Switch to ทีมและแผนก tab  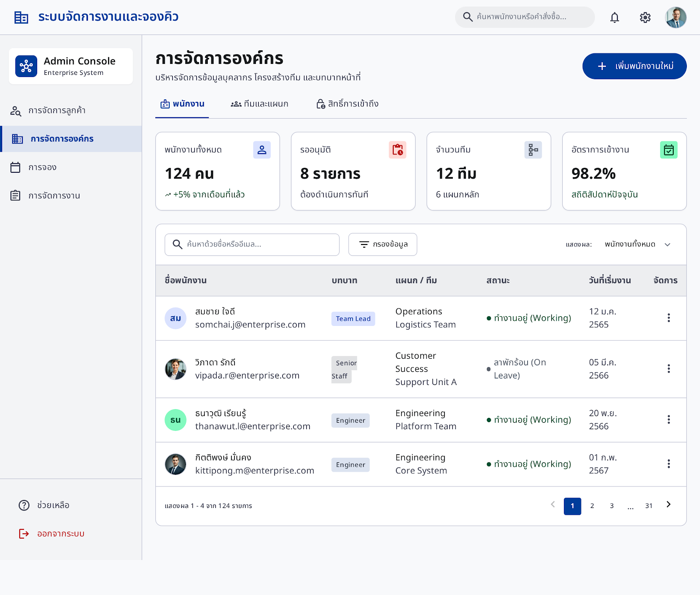coord(259,104)
